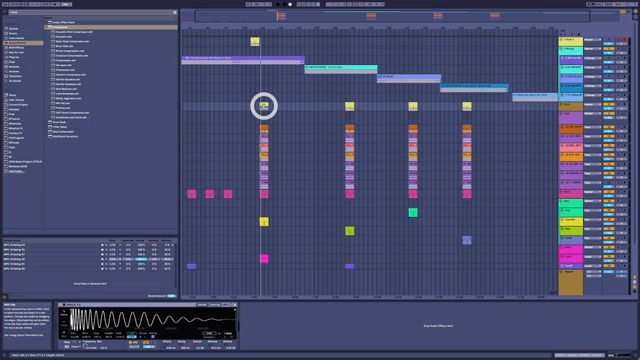Screen dimensions: 640x360
Task: Select Slice mode icon in Simpler
Action: click(64, 333)
